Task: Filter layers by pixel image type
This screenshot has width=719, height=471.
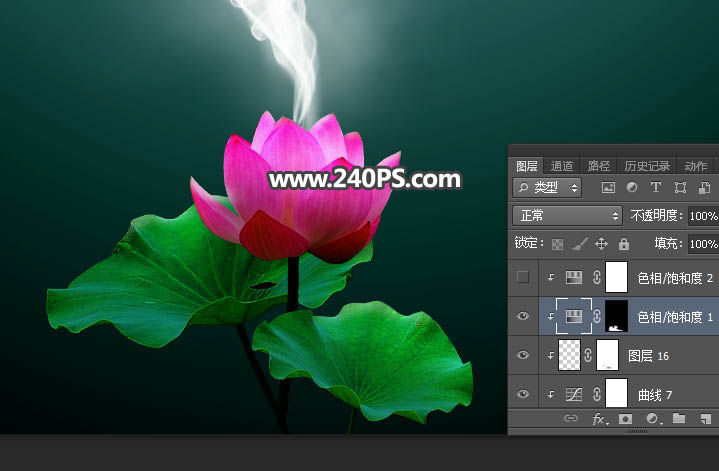Action: [x=608, y=188]
